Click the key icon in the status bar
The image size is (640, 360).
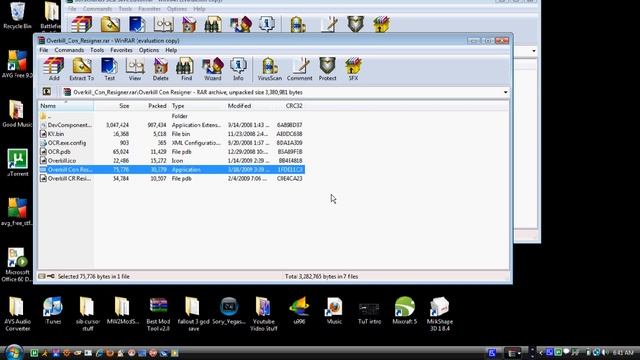coord(51,276)
